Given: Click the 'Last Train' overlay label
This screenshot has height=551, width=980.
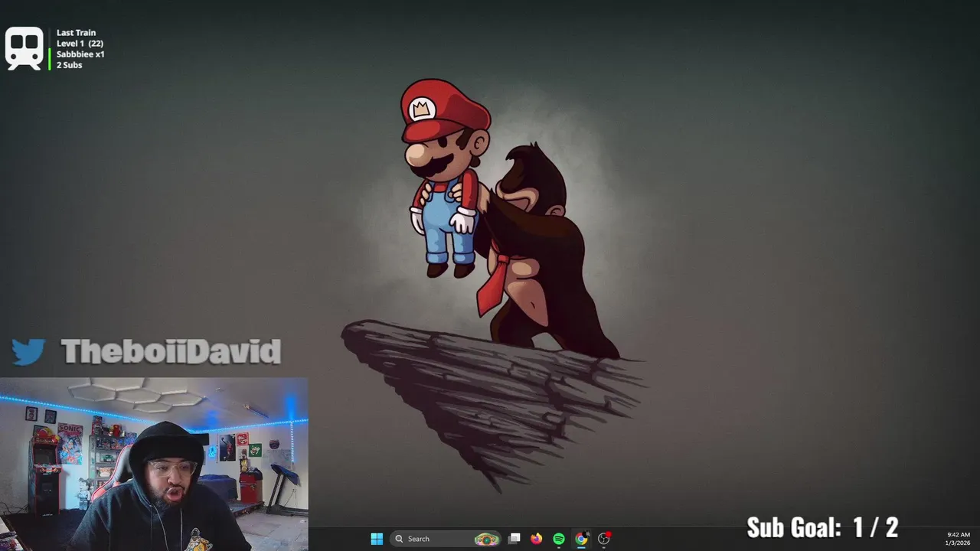Looking at the screenshot, I should pyautogui.click(x=76, y=33).
